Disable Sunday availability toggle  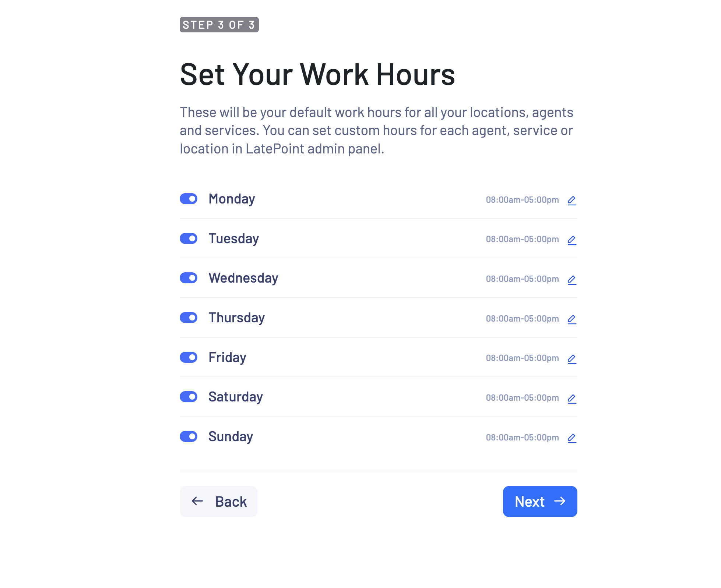tap(190, 436)
